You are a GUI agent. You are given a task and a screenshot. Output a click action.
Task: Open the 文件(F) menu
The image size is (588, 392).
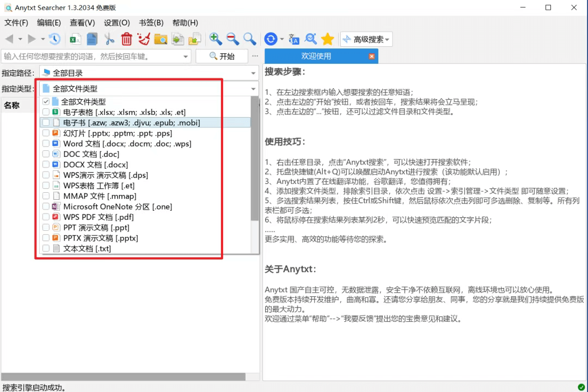tap(16, 23)
